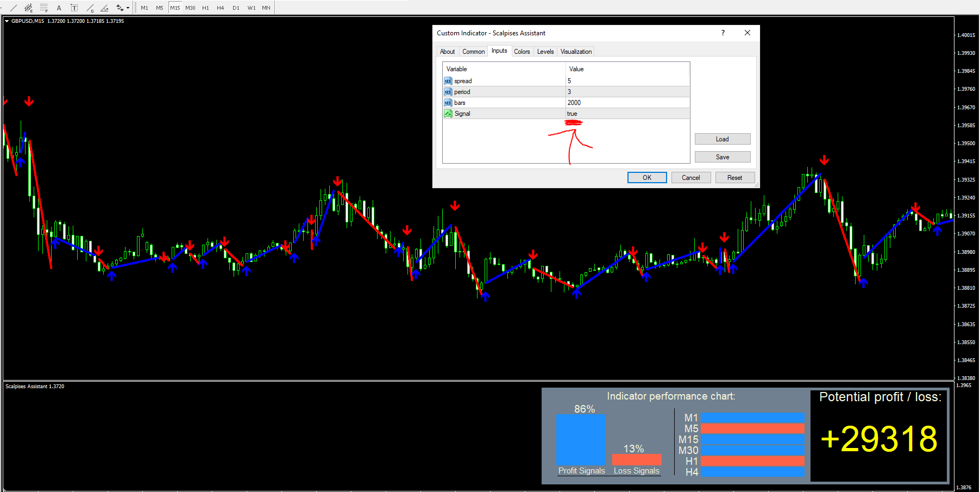
Task: Click the H4 performance bar
Action: [x=752, y=472]
